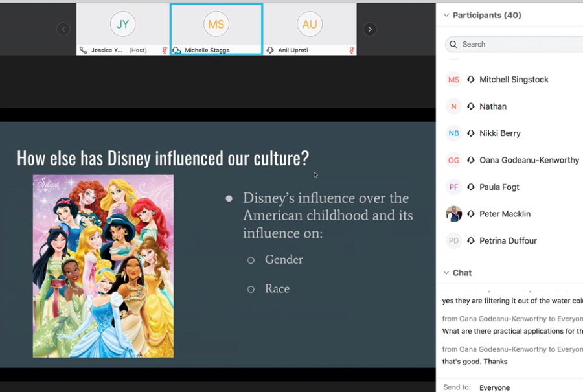Select participant name Oana Godeanu-Kenworthy in the list
The width and height of the screenshot is (583, 392).
tap(529, 160)
